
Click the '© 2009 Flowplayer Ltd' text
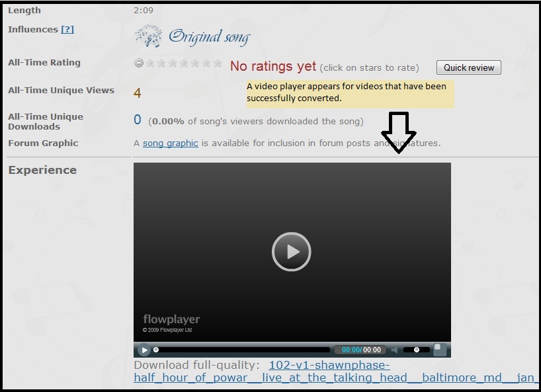[167, 330]
